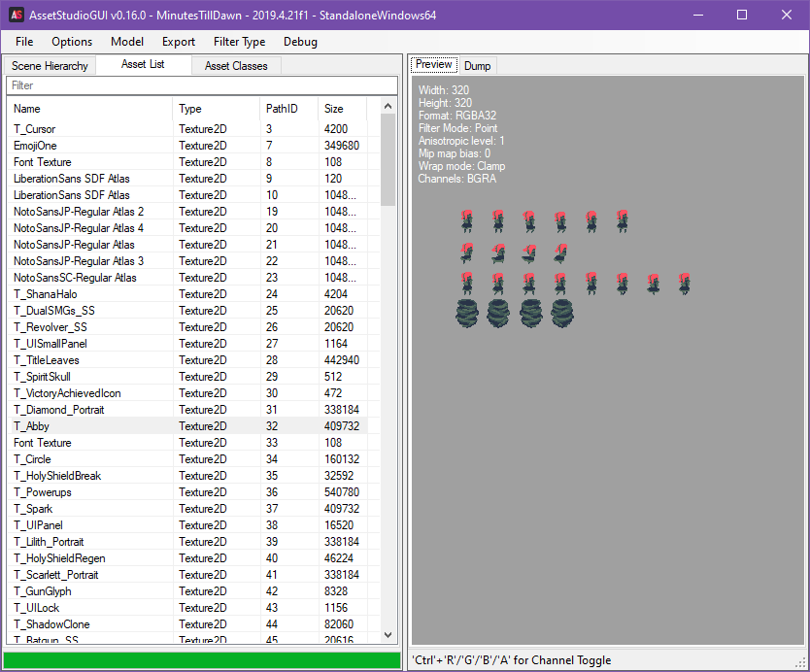Open the Options menu

coord(72,42)
